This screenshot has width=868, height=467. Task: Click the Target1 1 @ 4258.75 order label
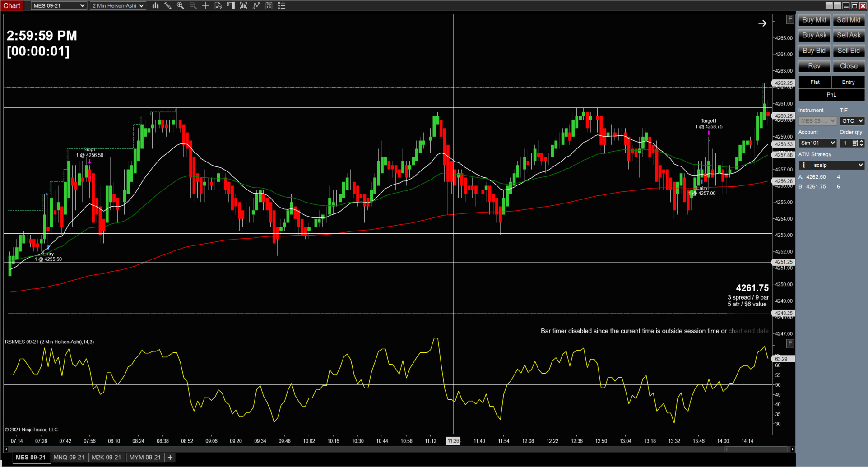click(709, 124)
